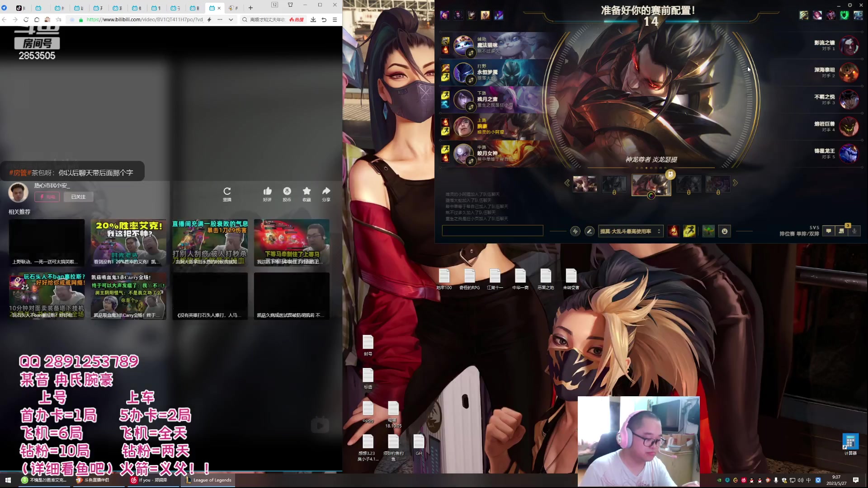Open the emote selection smiley icon
Image resolution: width=868 pixels, height=488 pixels.
coord(725,231)
